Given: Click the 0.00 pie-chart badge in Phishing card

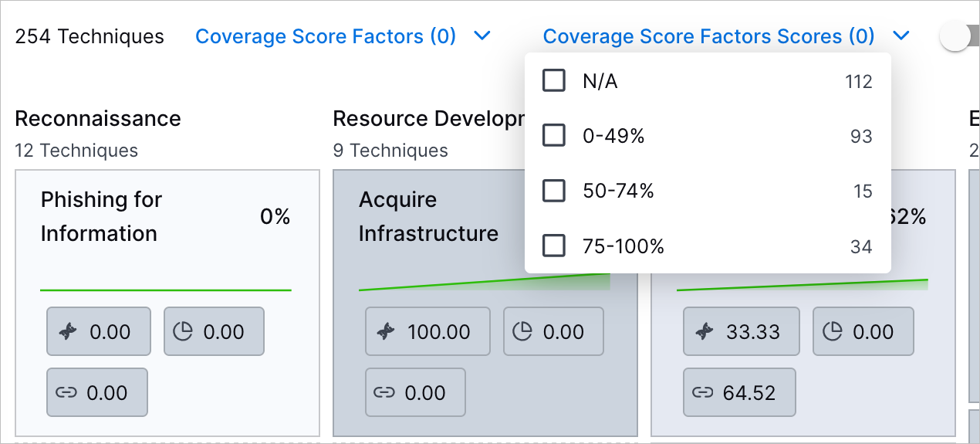Looking at the screenshot, I should pos(214,331).
